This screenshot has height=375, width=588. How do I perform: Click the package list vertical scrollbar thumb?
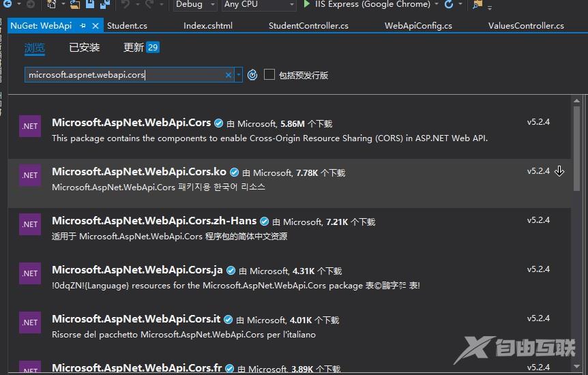[x=576, y=149]
